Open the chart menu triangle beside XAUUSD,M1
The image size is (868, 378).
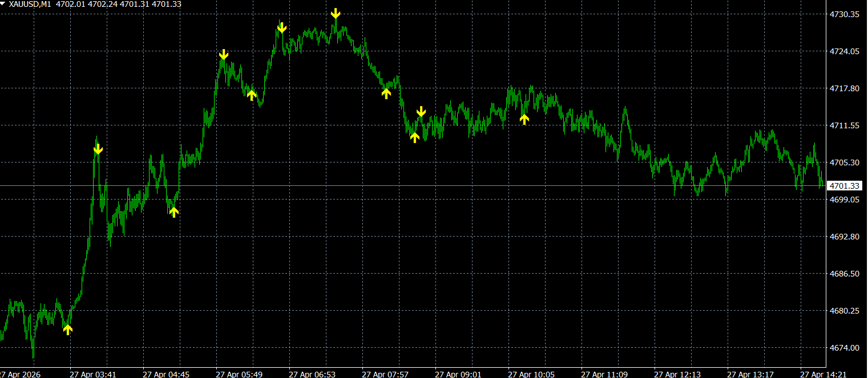pyautogui.click(x=3, y=4)
